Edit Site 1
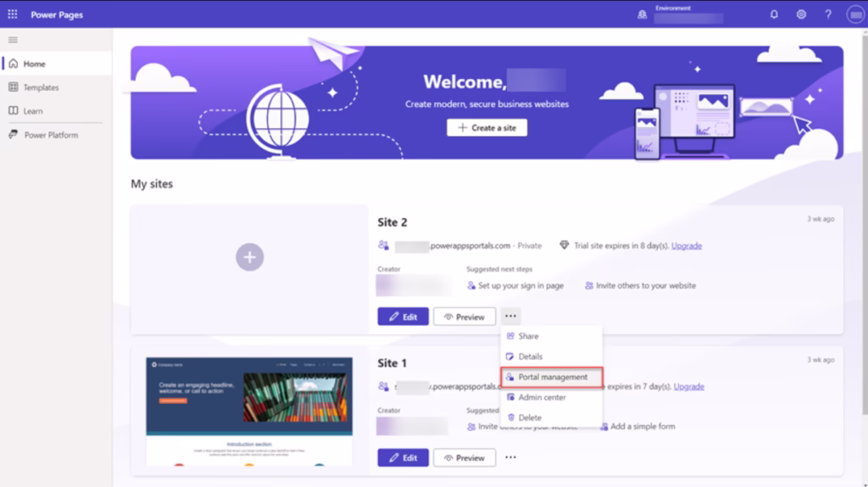The width and height of the screenshot is (868, 487). [403, 457]
